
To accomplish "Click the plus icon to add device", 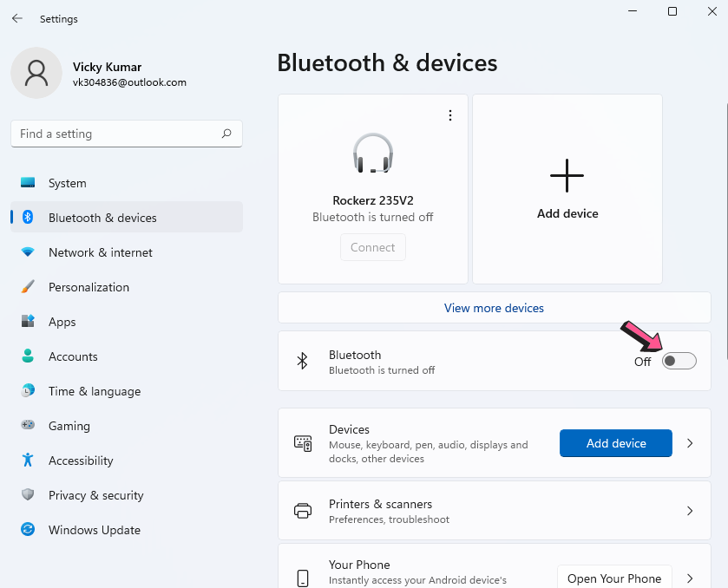I will [x=567, y=175].
